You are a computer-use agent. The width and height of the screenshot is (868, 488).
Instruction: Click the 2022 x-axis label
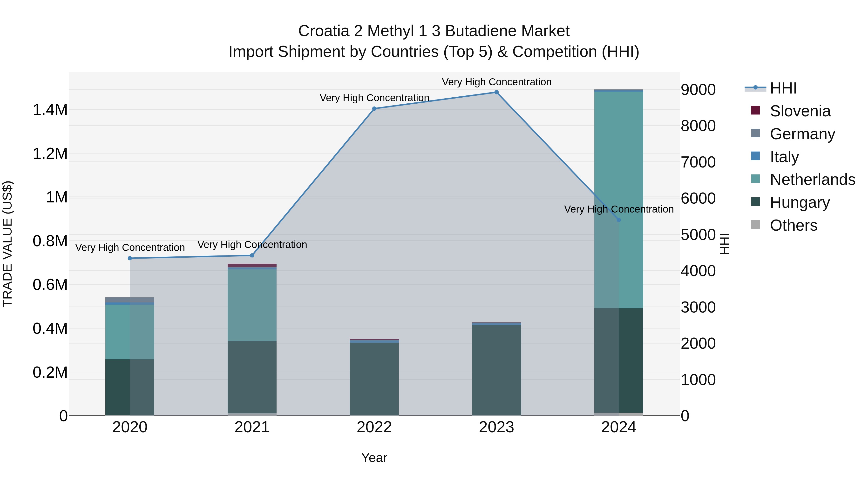[374, 427]
